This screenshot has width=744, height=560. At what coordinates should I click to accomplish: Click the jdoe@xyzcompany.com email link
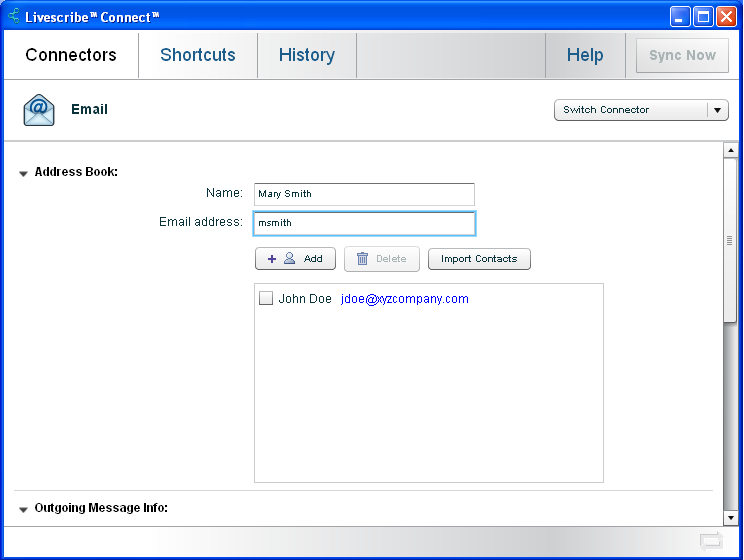(x=404, y=299)
